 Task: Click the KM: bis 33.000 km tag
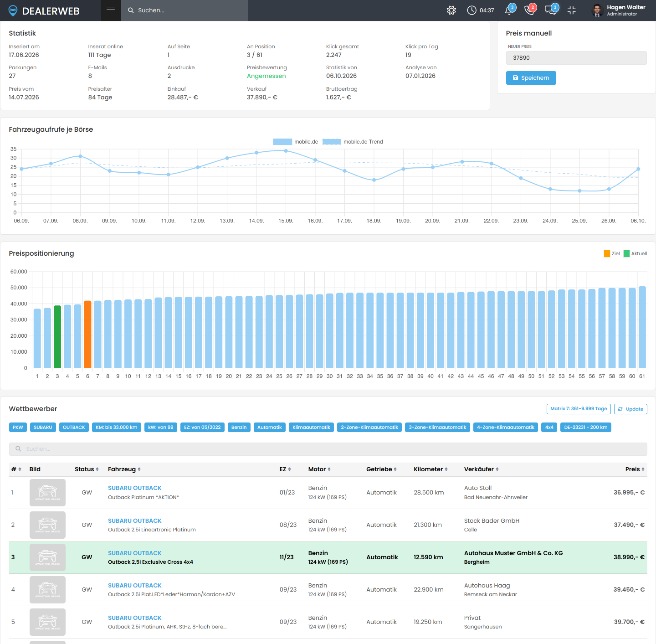click(117, 428)
